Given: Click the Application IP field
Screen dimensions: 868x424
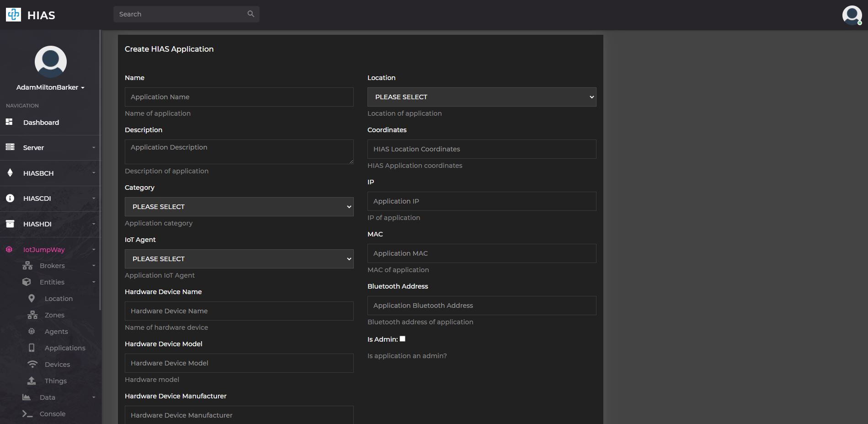Looking at the screenshot, I should click(x=482, y=201).
